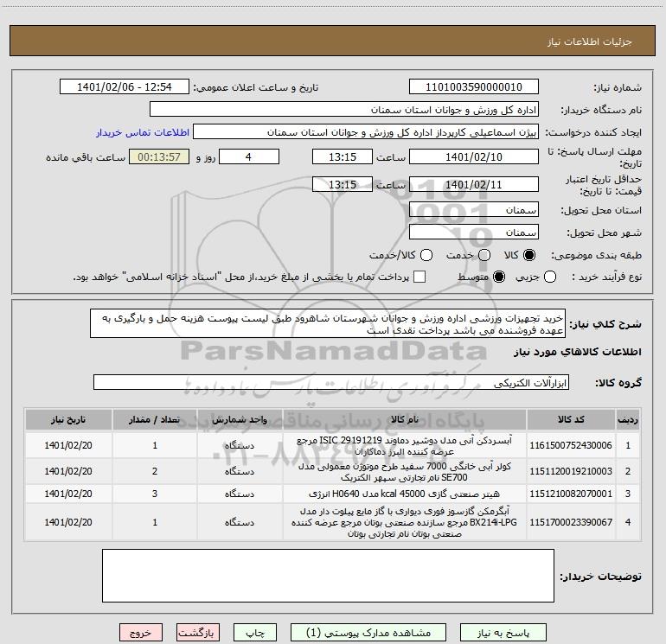Click the استان محل تحویل field

(x=474, y=210)
